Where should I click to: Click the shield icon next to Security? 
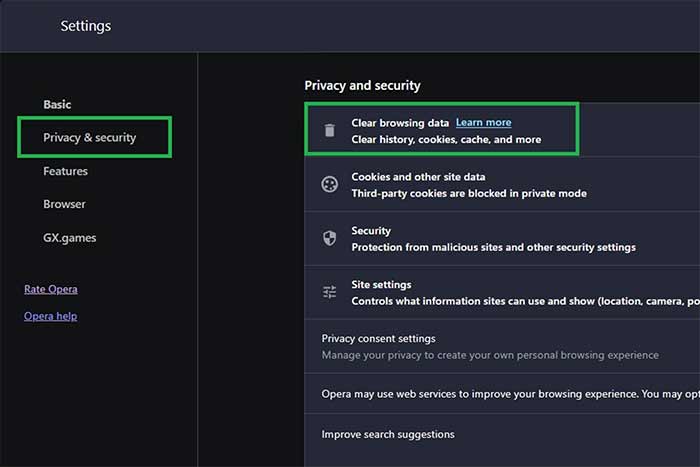click(x=329, y=238)
